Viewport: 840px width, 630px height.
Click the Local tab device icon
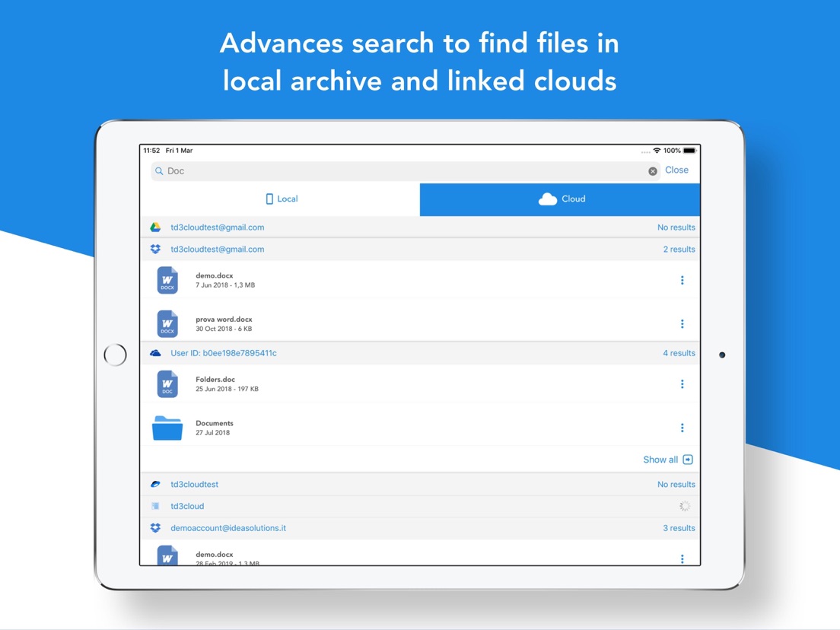coord(269,199)
